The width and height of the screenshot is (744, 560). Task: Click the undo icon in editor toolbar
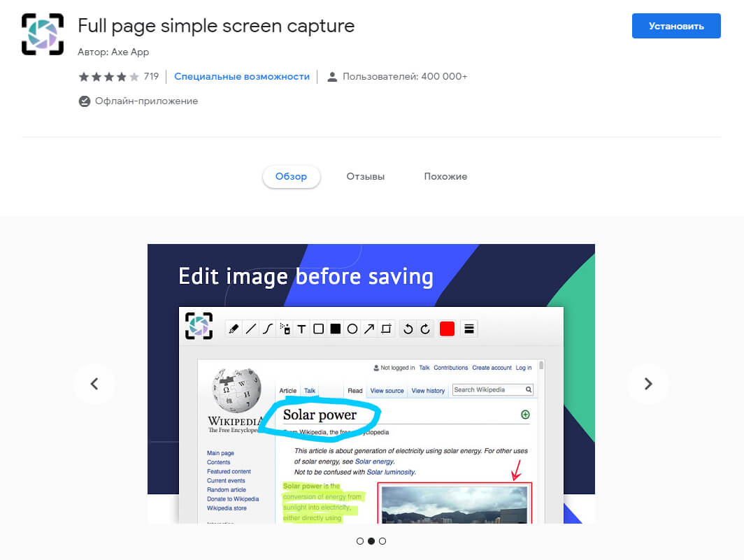pos(408,329)
